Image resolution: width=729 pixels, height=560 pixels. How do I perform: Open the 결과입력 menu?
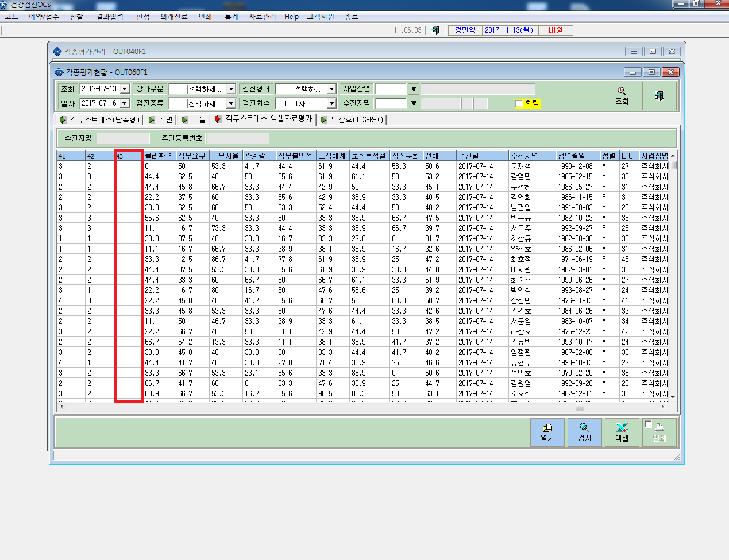(x=109, y=17)
